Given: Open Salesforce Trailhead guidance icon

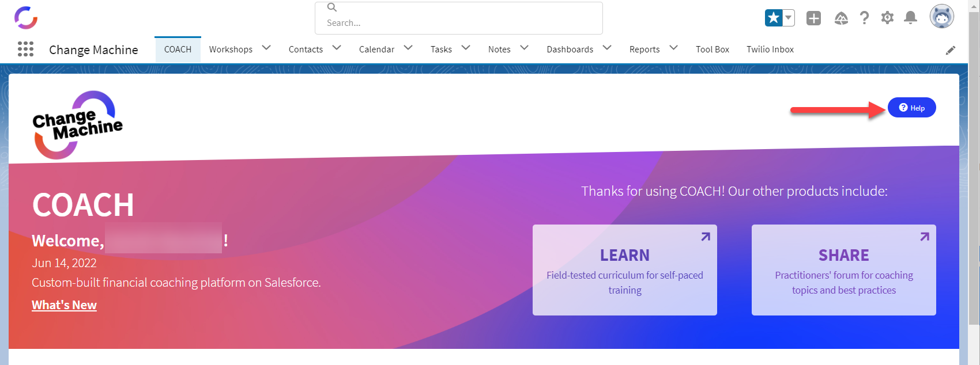Looking at the screenshot, I should (841, 18).
